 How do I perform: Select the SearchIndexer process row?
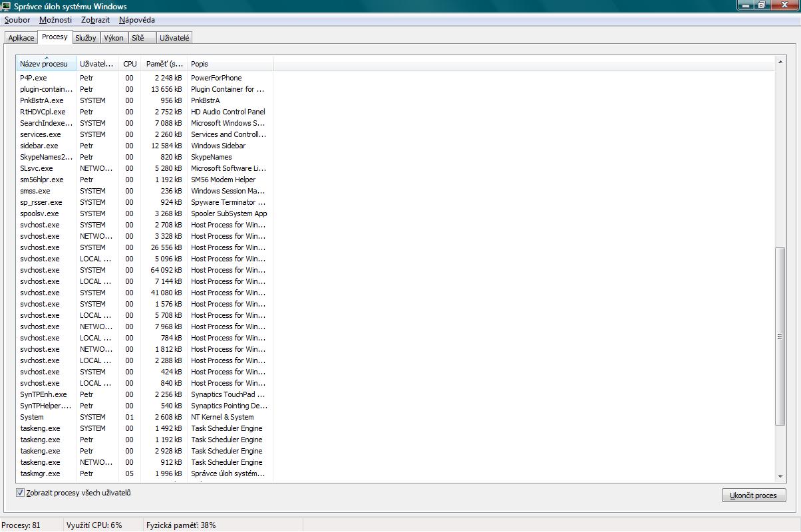tap(144, 123)
